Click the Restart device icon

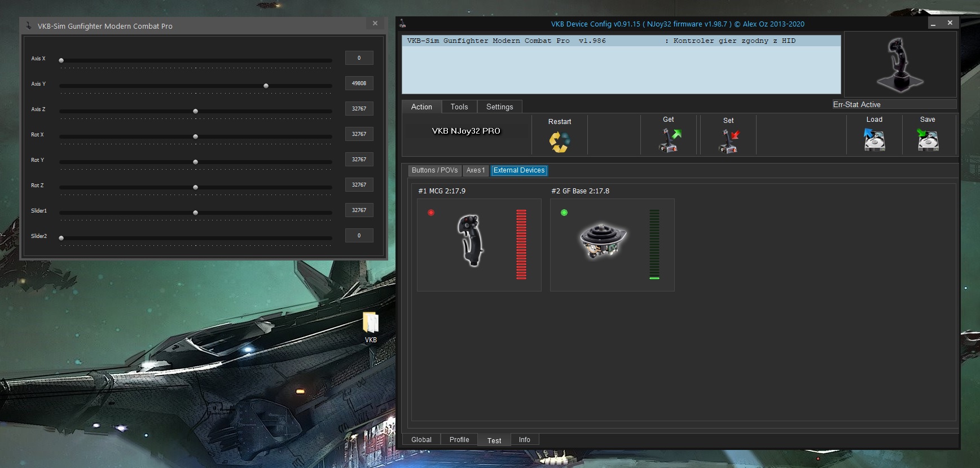(560, 142)
